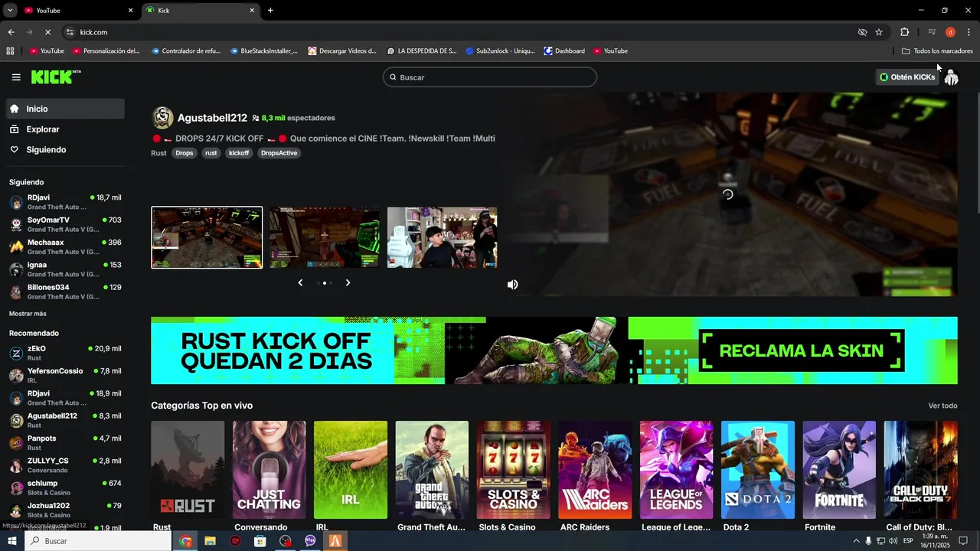This screenshot has height=551, width=980.
Task: Open File Explorer from the taskbar
Action: pos(210,541)
